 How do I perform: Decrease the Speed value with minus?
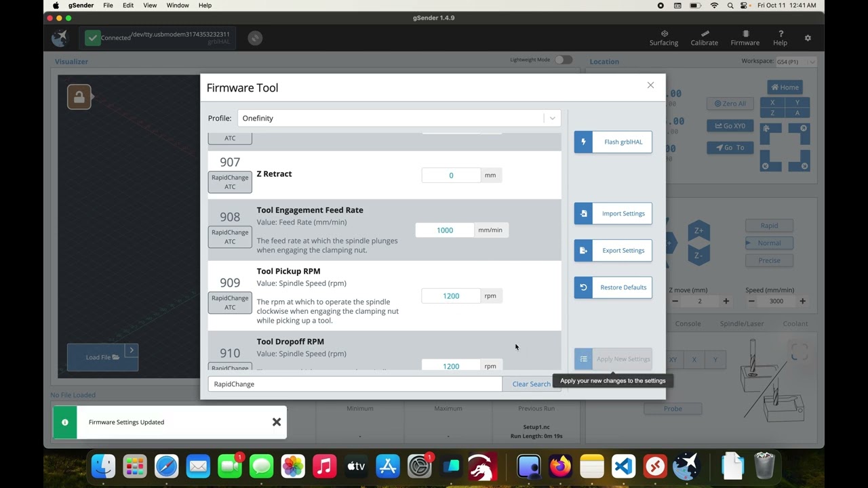[x=751, y=301]
